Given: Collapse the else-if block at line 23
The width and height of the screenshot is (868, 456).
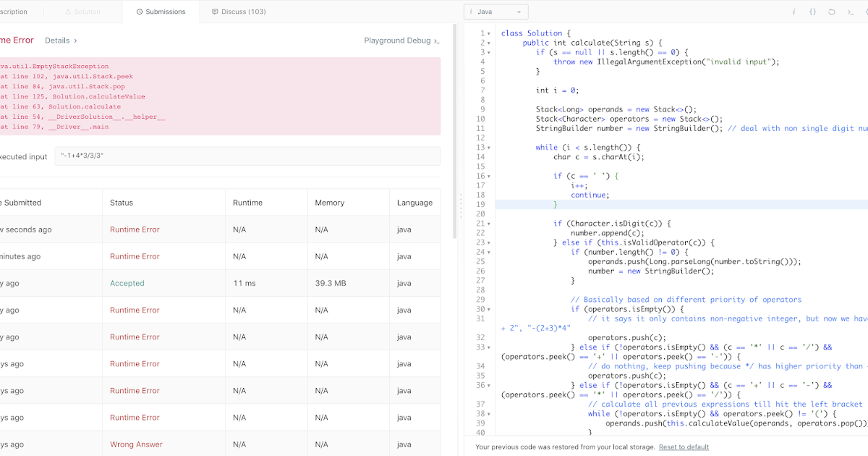Looking at the screenshot, I should 490,242.
